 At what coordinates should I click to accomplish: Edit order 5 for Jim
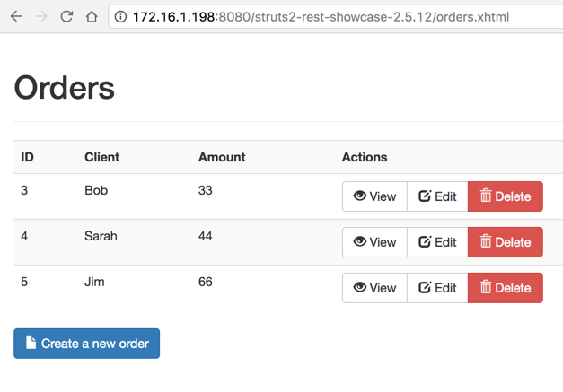click(437, 288)
